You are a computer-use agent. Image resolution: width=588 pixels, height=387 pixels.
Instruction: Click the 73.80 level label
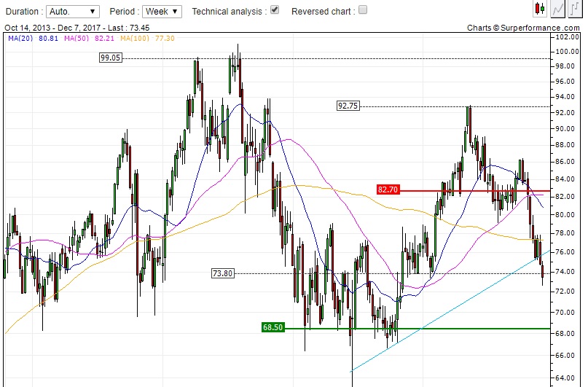click(x=223, y=273)
